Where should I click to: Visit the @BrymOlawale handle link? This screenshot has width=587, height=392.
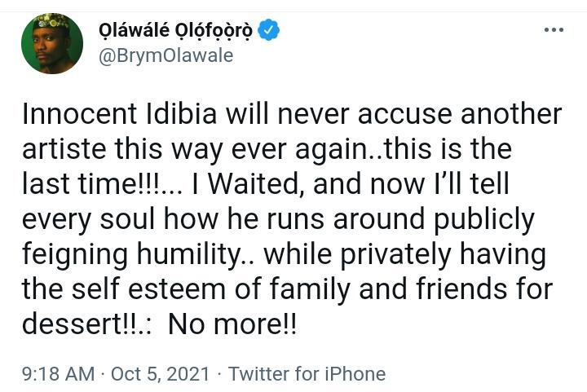[166, 56]
